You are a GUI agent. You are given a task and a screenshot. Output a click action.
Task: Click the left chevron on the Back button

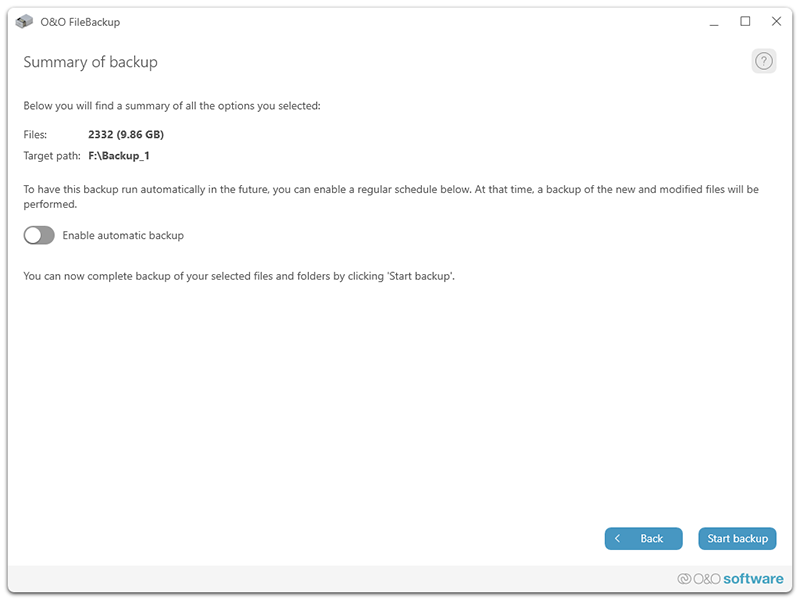click(618, 539)
